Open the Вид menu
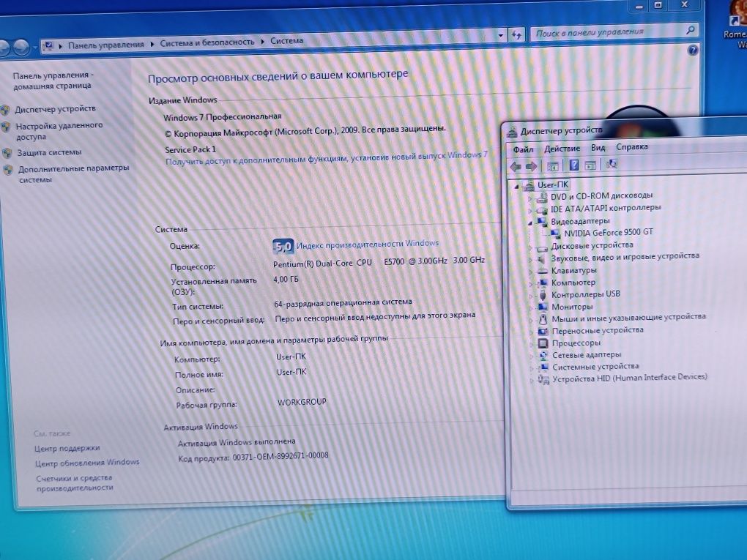This screenshot has width=747, height=560. (598, 148)
